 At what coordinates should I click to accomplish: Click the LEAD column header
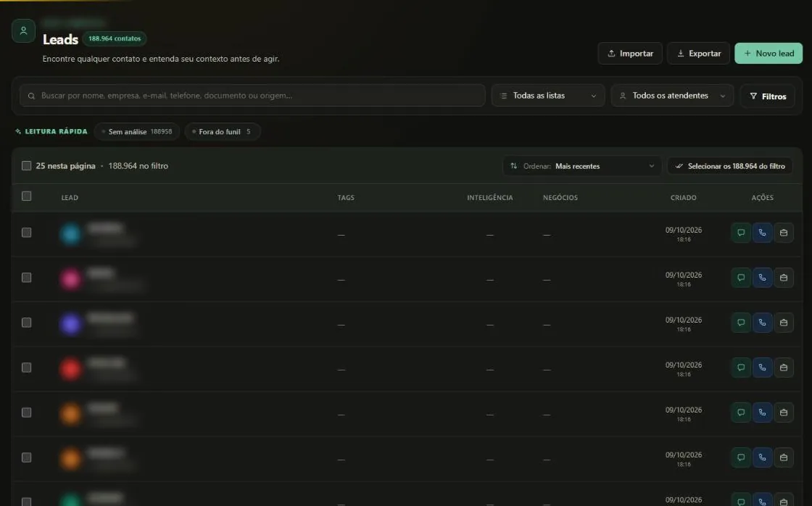[x=70, y=197]
